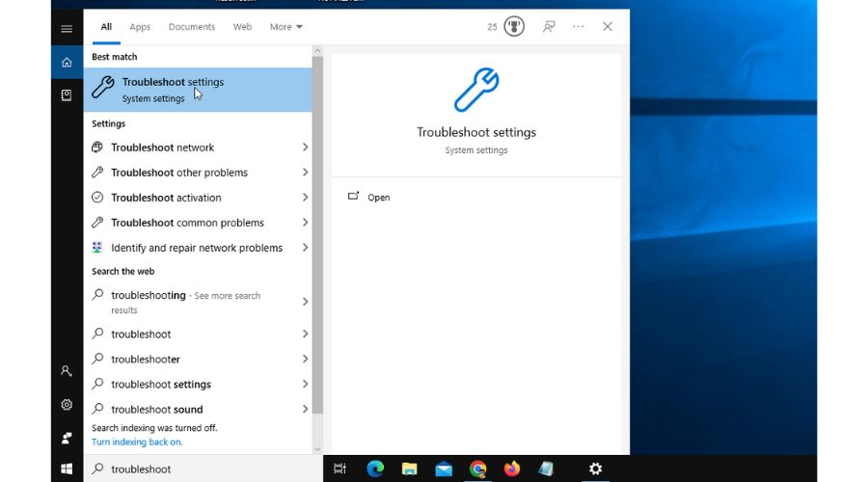868x482 pixels.
Task: Click the results list scrollbar thumb
Action: coord(317,235)
